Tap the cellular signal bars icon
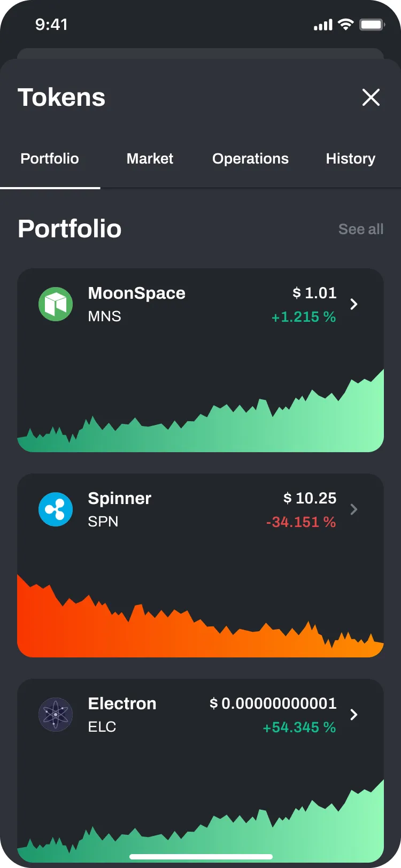401x868 pixels. pyautogui.click(x=323, y=25)
